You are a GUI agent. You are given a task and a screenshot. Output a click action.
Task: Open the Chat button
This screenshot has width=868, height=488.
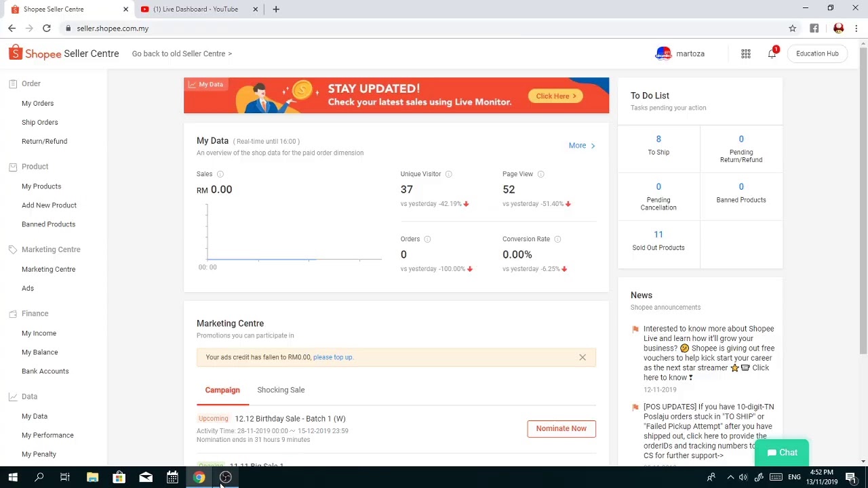(x=782, y=453)
